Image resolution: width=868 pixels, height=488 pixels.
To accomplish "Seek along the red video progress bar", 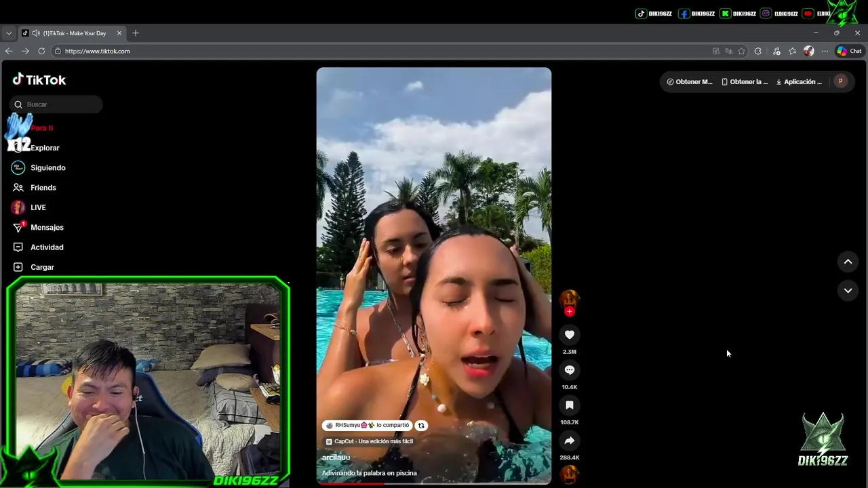I will pyautogui.click(x=434, y=483).
